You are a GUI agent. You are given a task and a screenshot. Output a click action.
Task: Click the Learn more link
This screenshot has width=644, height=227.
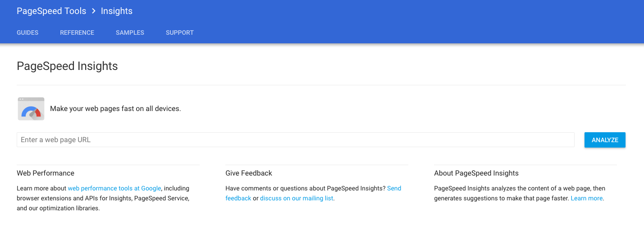587,198
